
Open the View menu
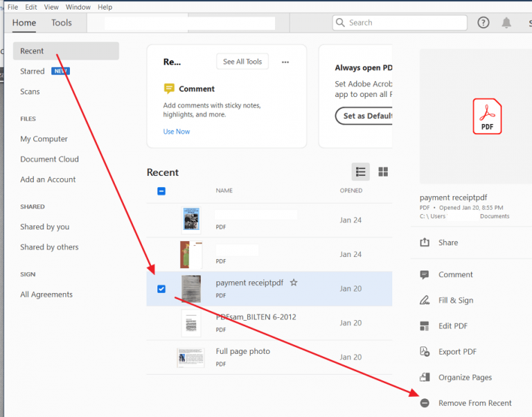click(51, 7)
